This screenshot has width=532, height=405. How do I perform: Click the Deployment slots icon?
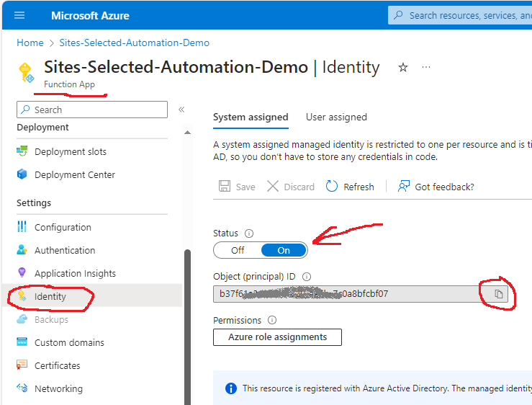click(22, 151)
